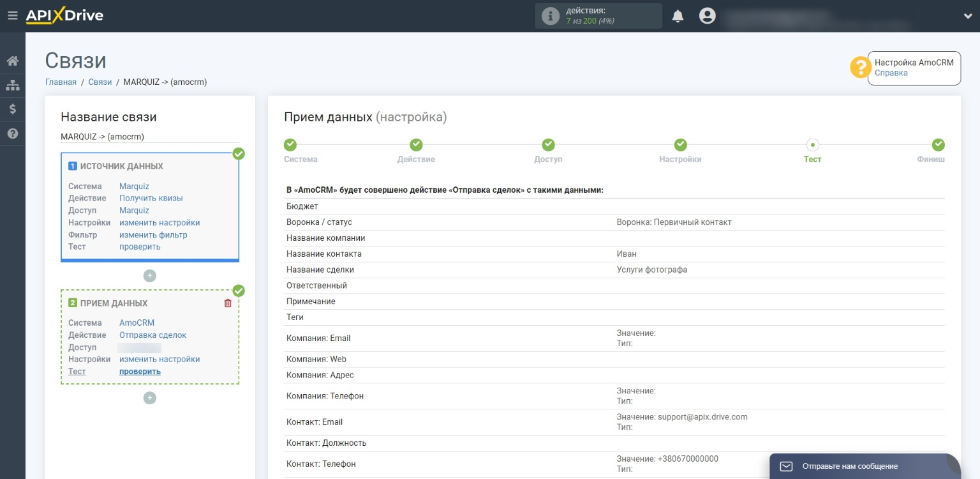Click изменить настройки in data receiver
This screenshot has width=980, height=479.
point(160,359)
